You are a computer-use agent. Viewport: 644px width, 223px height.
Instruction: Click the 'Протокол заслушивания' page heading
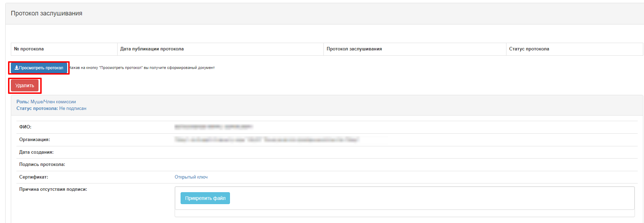(x=47, y=13)
